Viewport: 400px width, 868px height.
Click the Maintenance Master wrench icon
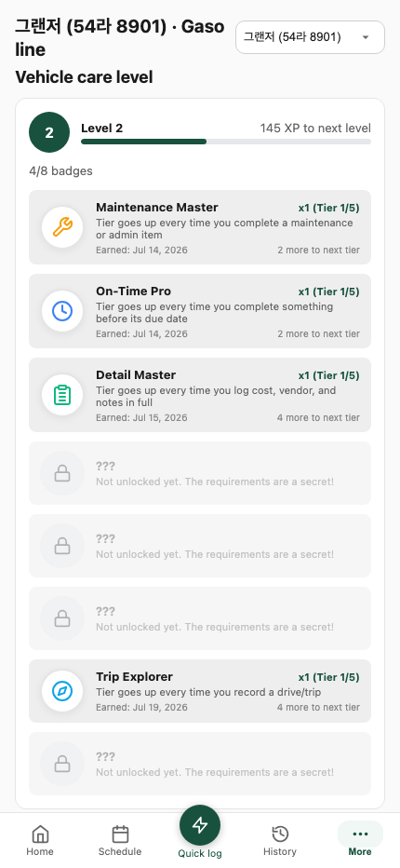coord(62,227)
